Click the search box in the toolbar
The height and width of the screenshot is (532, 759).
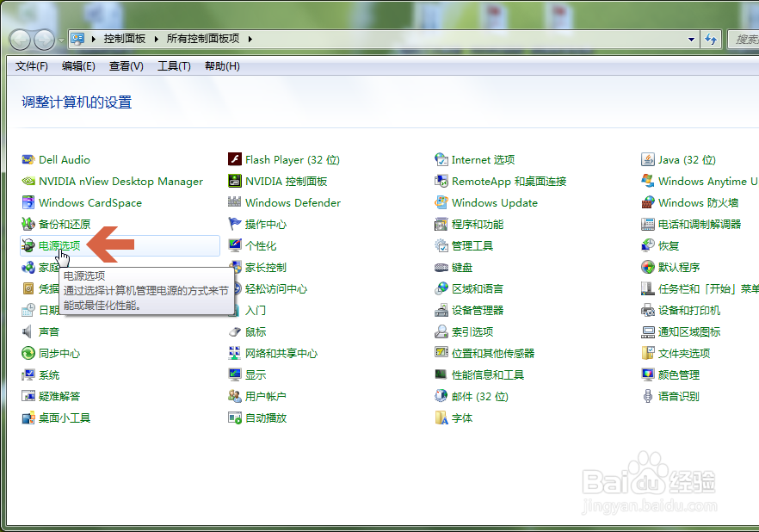[744, 40]
